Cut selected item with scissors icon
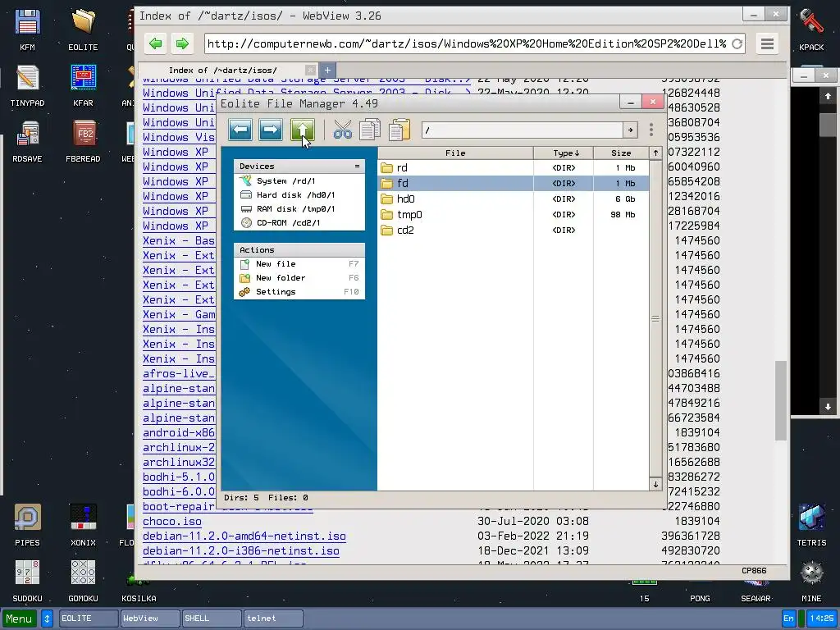This screenshot has width=840, height=630. point(342,130)
